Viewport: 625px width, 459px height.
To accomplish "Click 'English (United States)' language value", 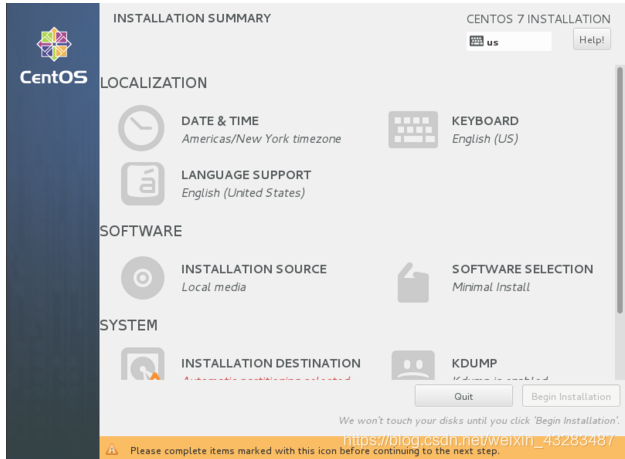I will click(243, 193).
